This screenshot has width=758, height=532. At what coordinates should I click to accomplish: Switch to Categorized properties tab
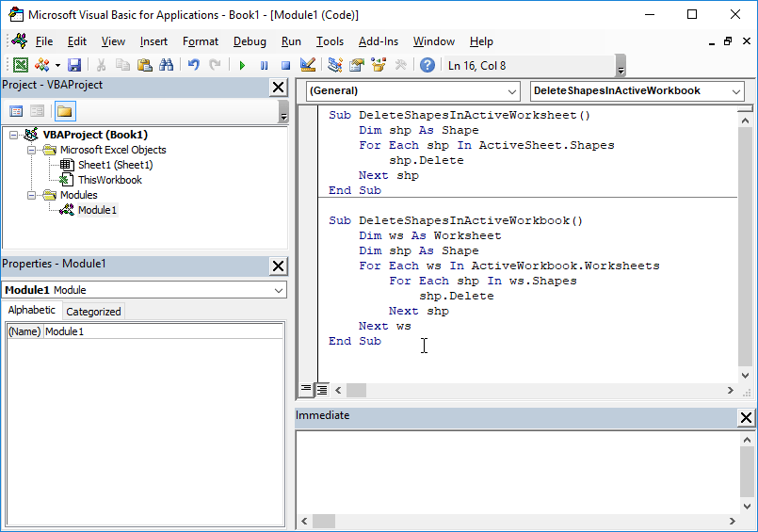click(x=93, y=312)
